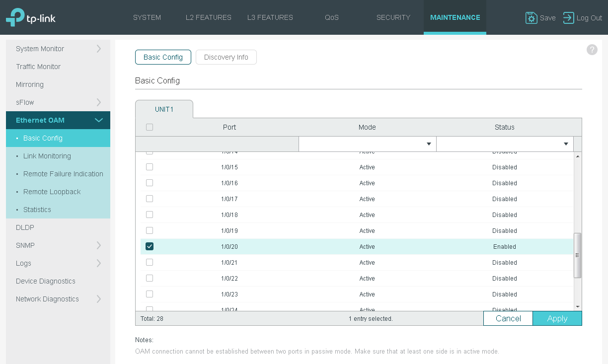Screen dimensions: 608x364
Task: Open the help question mark icon
Action: coord(592,50)
